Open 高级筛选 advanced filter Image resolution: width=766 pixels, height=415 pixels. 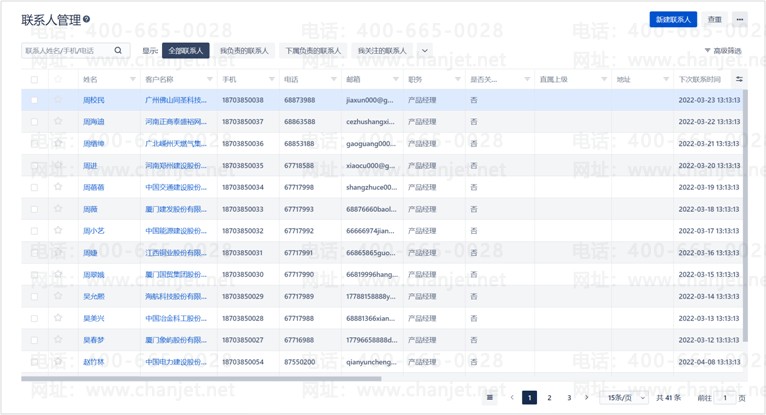[723, 50]
